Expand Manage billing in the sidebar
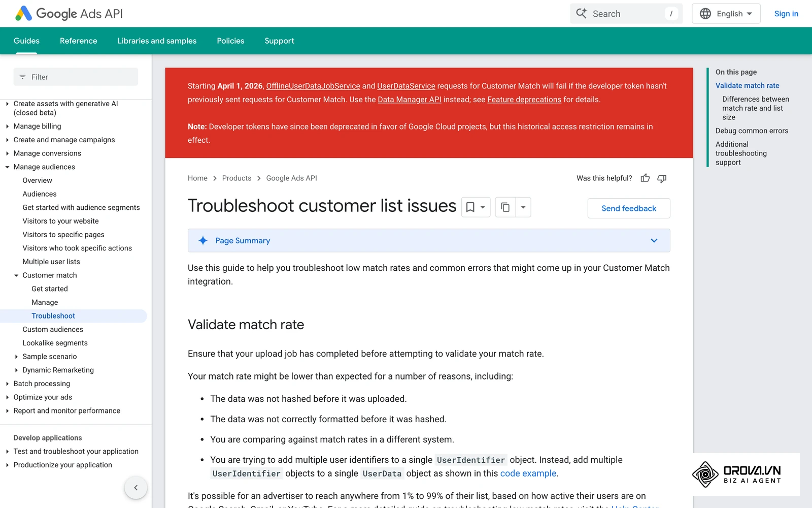The height and width of the screenshot is (508, 812). point(8,126)
